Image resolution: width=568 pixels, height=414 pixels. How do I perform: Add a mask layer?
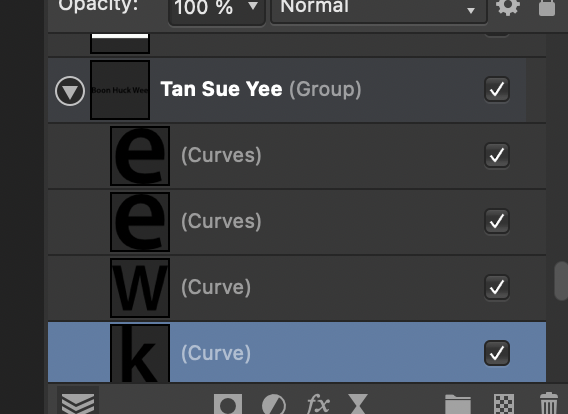coord(228,404)
